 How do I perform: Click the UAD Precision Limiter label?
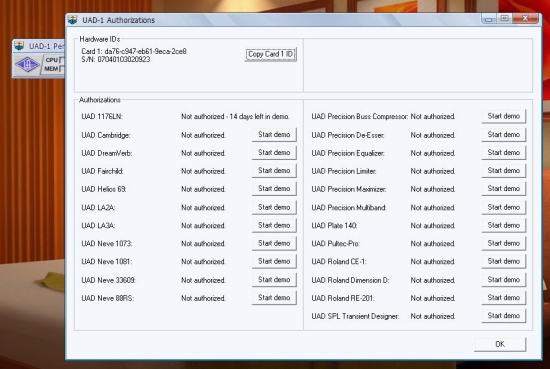click(x=344, y=171)
